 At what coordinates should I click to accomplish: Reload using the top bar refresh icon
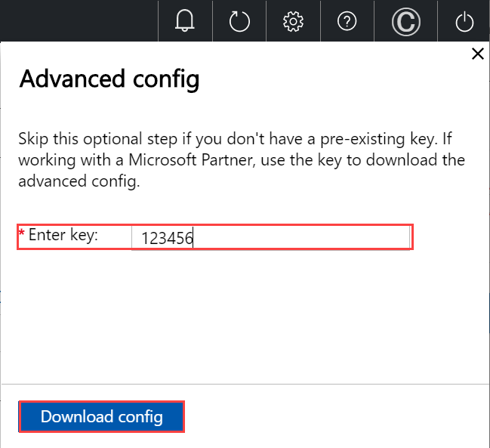click(239, 21)
